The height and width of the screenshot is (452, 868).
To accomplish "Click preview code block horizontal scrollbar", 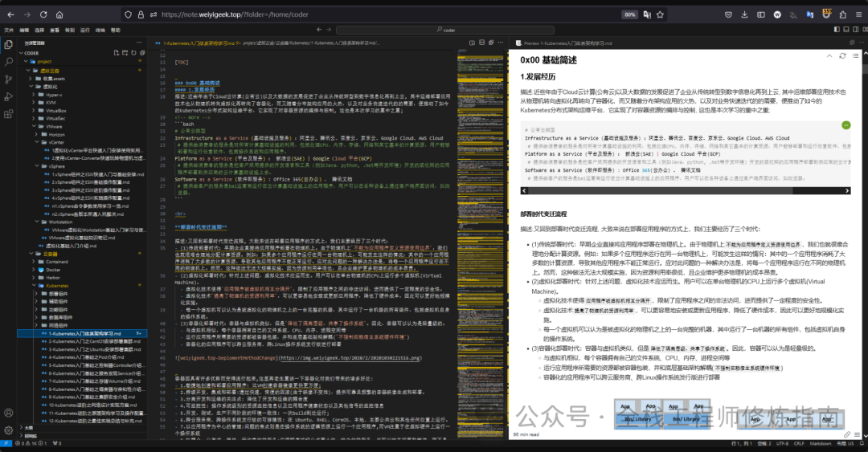I will coord(660,191).
